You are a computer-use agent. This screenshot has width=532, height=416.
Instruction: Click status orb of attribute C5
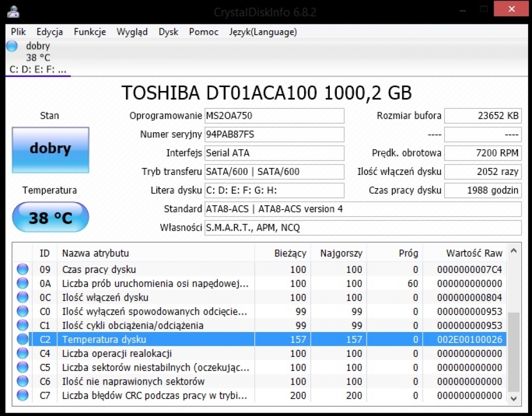click(22, 367)
